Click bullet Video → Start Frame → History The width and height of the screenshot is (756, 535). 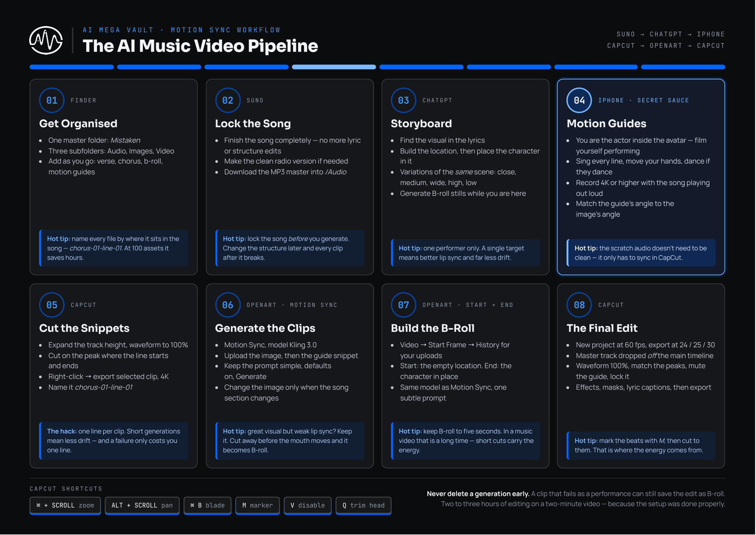point(455,350)
